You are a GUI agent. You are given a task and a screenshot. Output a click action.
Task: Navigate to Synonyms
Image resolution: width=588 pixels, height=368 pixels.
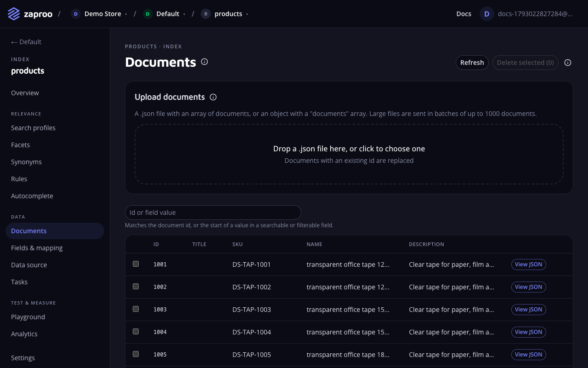point(55,162)
